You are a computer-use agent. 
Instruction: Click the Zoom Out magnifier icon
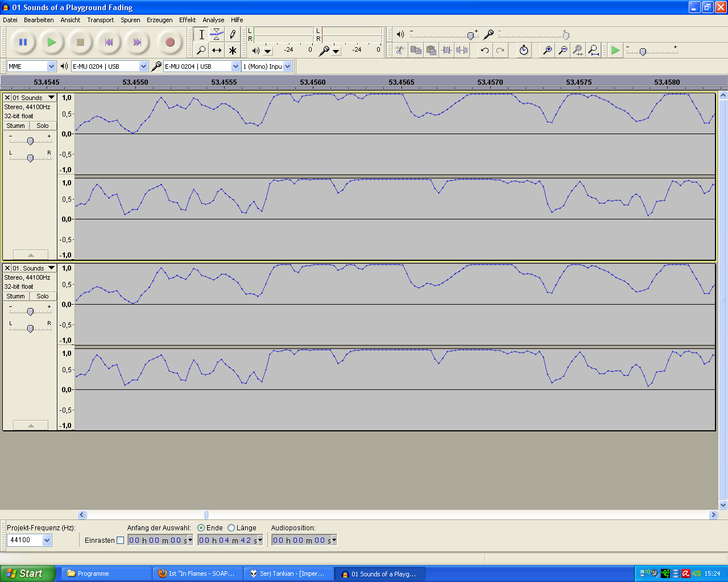(x=562, y=50)
